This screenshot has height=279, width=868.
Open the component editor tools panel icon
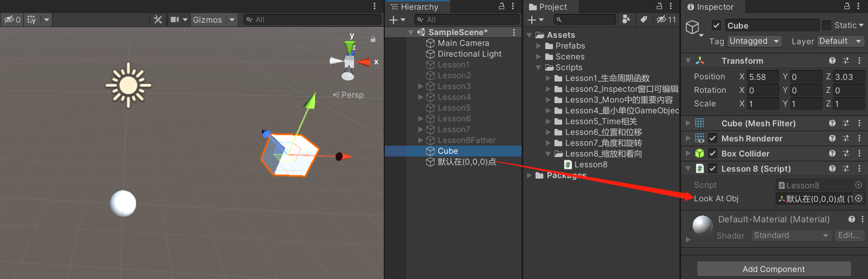tap(158, 19)
